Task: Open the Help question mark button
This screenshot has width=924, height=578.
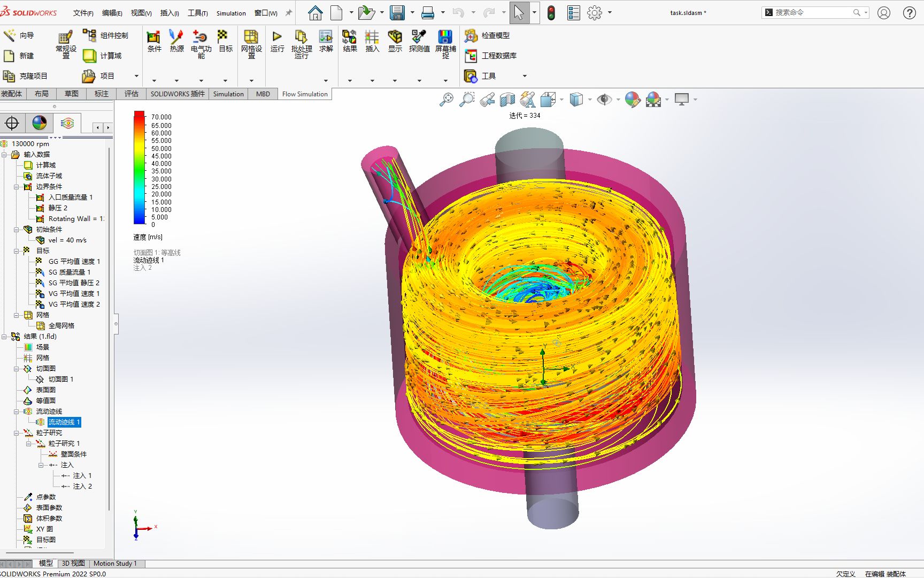Action: (910, 12)
